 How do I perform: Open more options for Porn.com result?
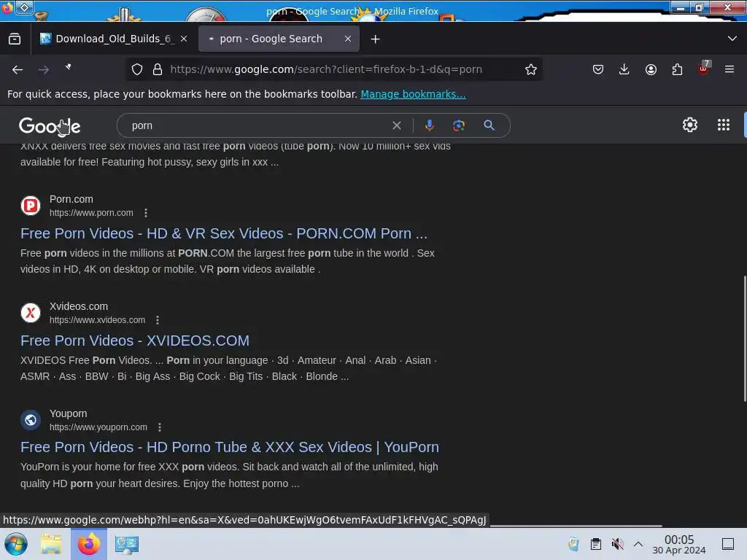pyautogui.click(x=146, y=213)
